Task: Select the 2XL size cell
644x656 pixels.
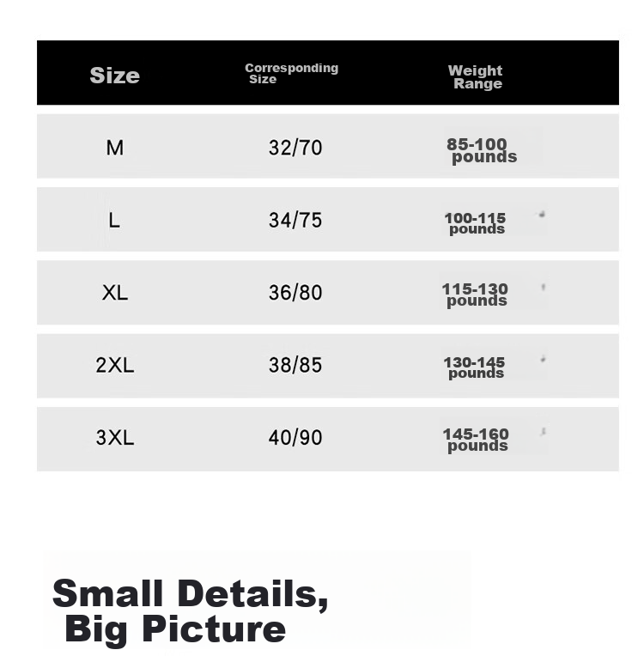Action: (x=115, y=365)
